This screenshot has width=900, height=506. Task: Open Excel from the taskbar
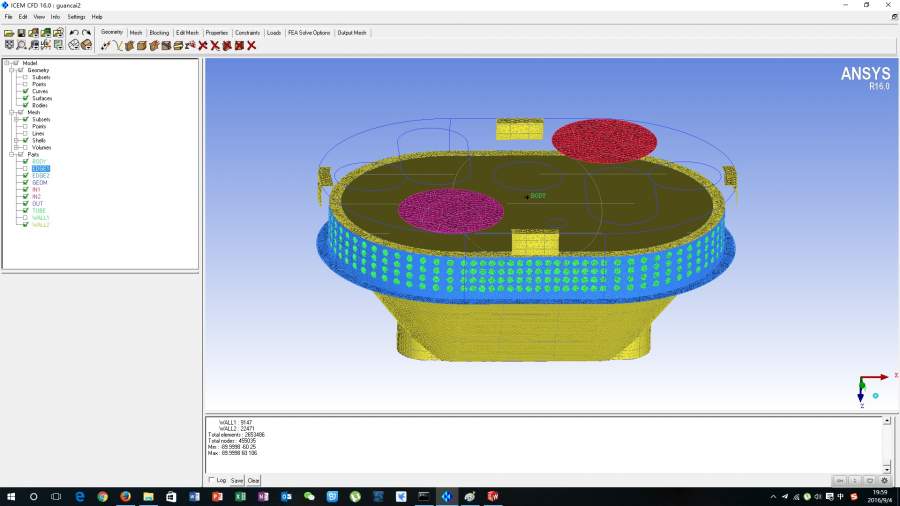[x=240, y=496]
